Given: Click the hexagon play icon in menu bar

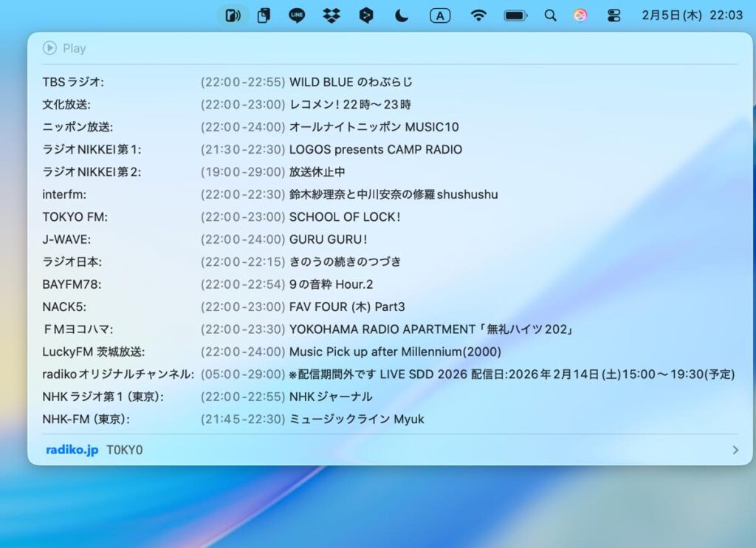Looking at the screenshot, I should pyautogui.click(x=366, y=16).
